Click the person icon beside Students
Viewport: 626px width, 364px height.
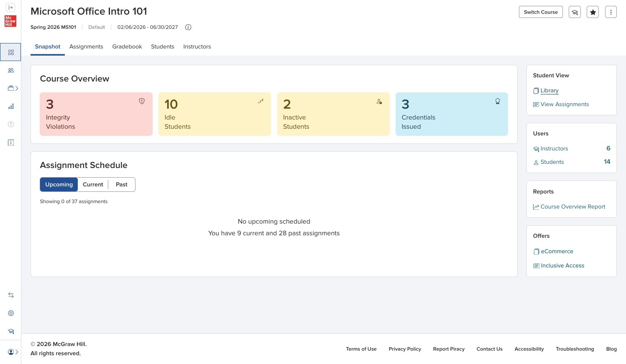click(x=536, y=163)
